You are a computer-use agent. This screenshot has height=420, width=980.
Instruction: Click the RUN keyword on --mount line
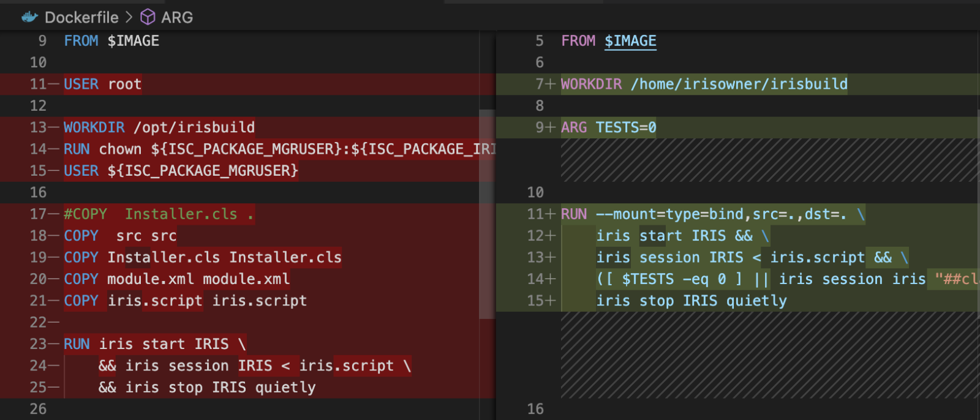coord(574,214)
